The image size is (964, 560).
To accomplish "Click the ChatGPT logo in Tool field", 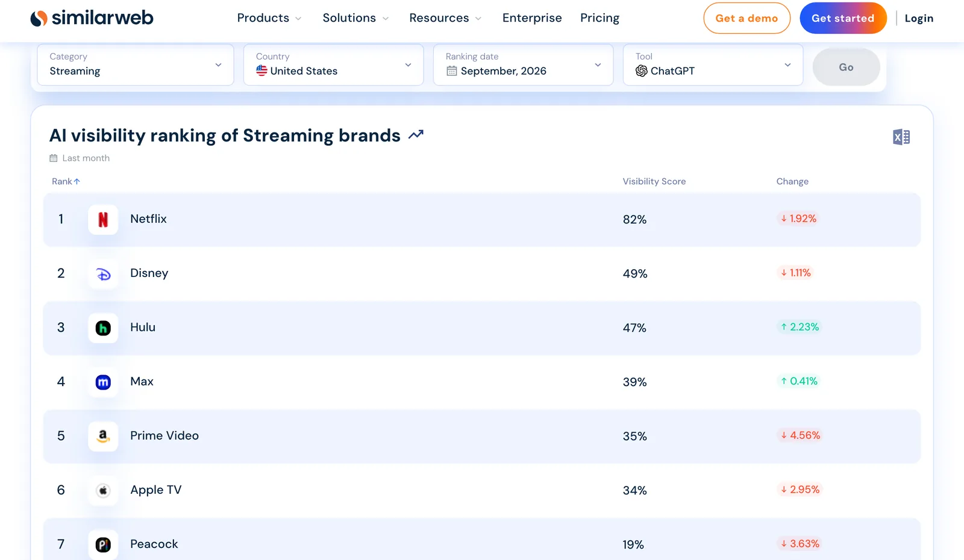I will tap(642, 71).
